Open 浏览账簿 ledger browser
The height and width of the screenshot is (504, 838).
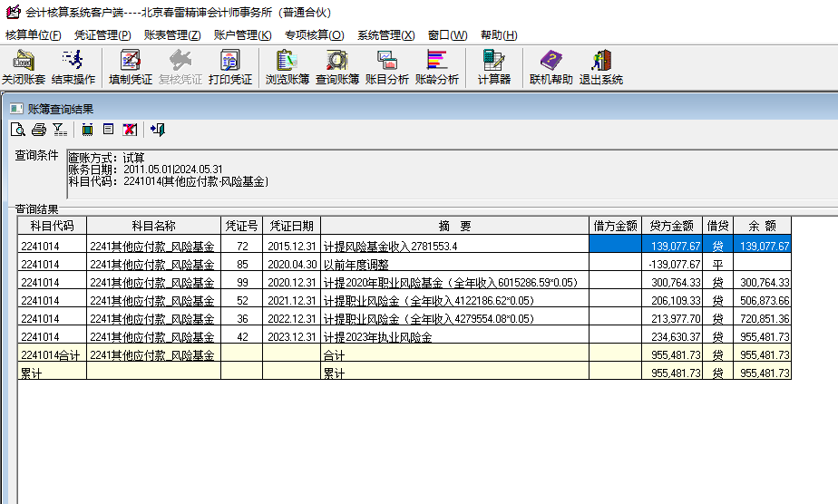(x=287, y=67)
